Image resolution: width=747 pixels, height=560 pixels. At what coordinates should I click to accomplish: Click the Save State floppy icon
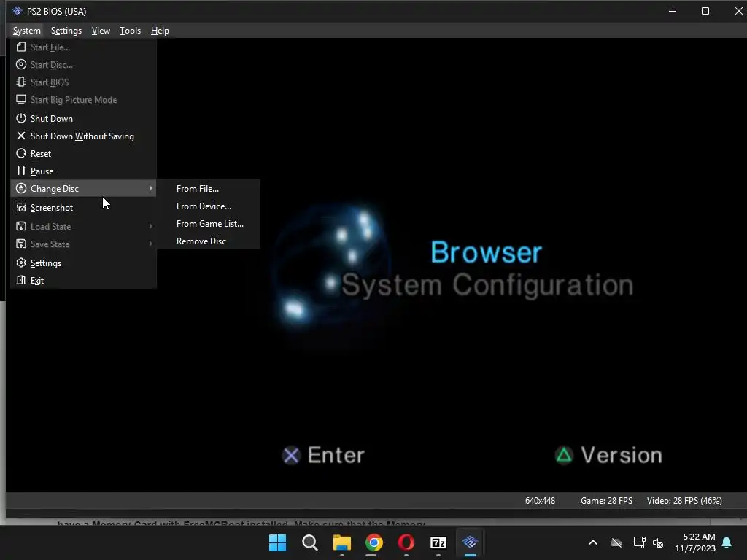(x=21, y=244)
